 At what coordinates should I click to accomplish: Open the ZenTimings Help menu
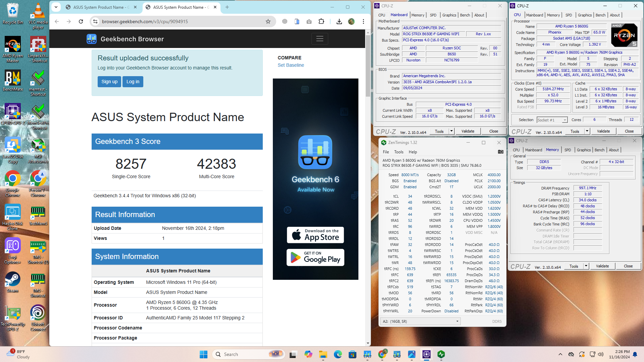[x=413, y=152]
